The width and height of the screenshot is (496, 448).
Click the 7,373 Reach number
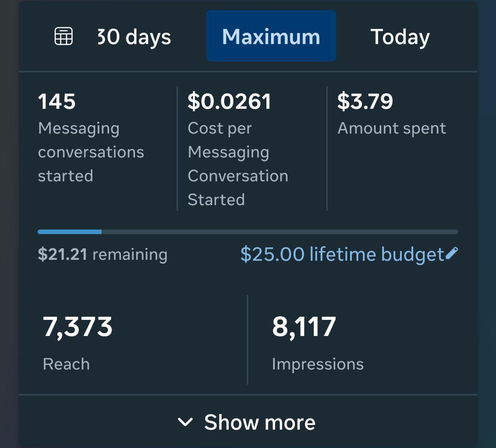tap(78, 327)
